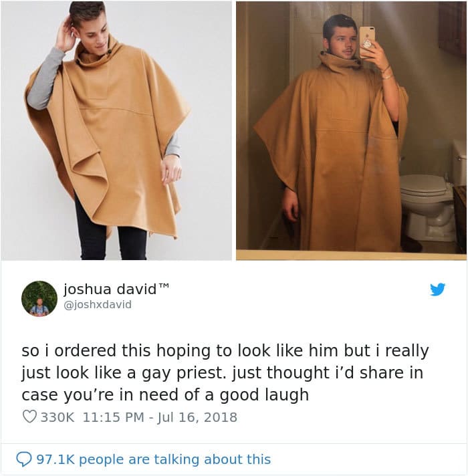The width and height of the screenshot is (468, 476).
Task: Click the TM symbol after the display name
Action: click(163, 286)
